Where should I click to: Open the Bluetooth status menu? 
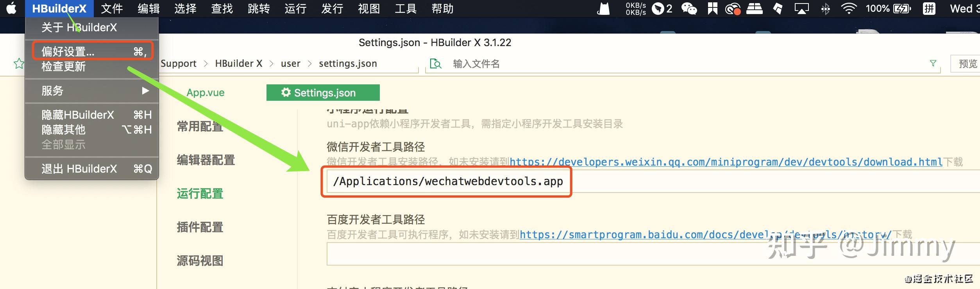pos(826,9)
